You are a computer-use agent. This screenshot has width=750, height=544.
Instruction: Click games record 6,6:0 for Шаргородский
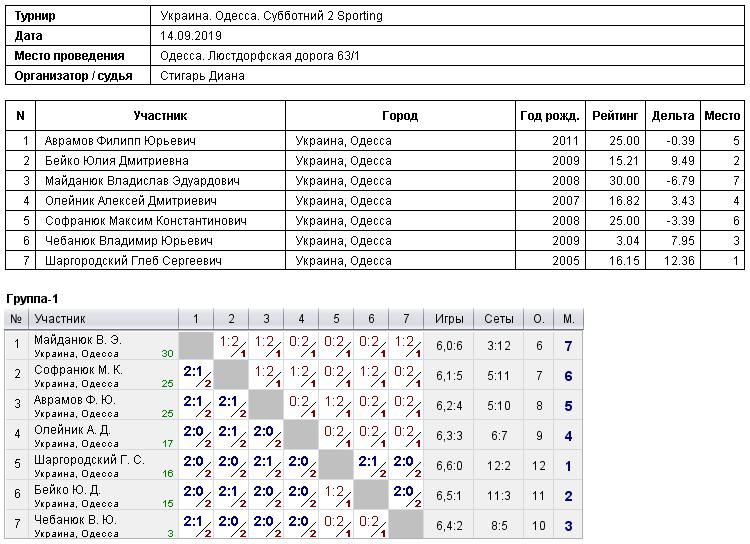(449, 466)
